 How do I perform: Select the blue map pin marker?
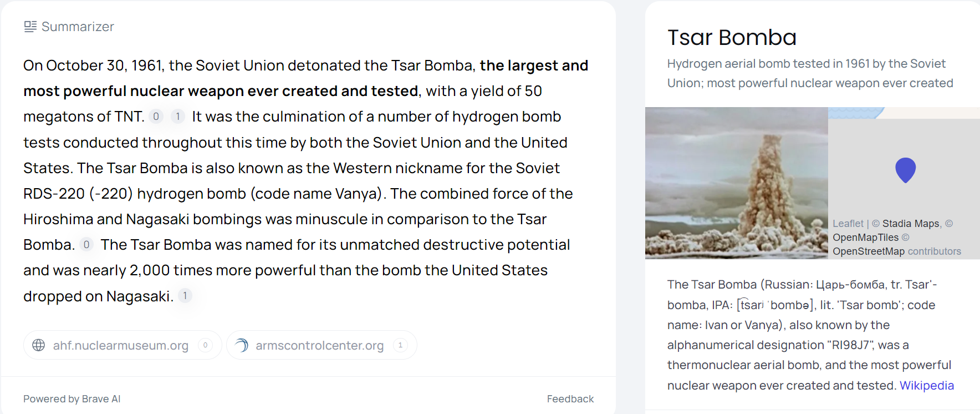(x=905, y=170)
